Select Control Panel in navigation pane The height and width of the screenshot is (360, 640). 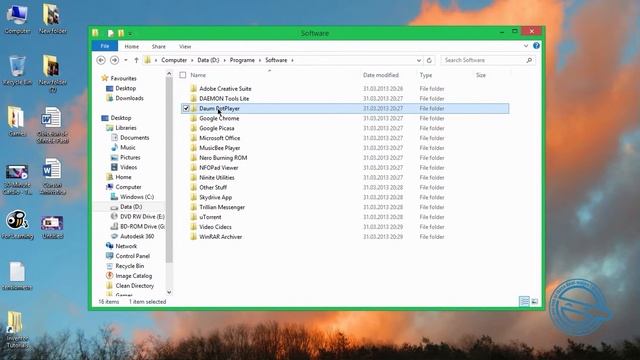click(132, 256)
